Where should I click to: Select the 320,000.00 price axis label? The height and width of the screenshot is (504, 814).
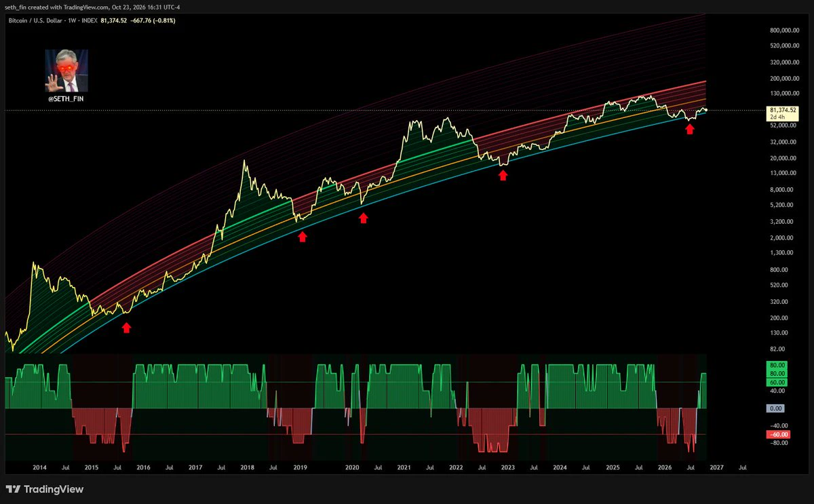[x=783, y=62]
